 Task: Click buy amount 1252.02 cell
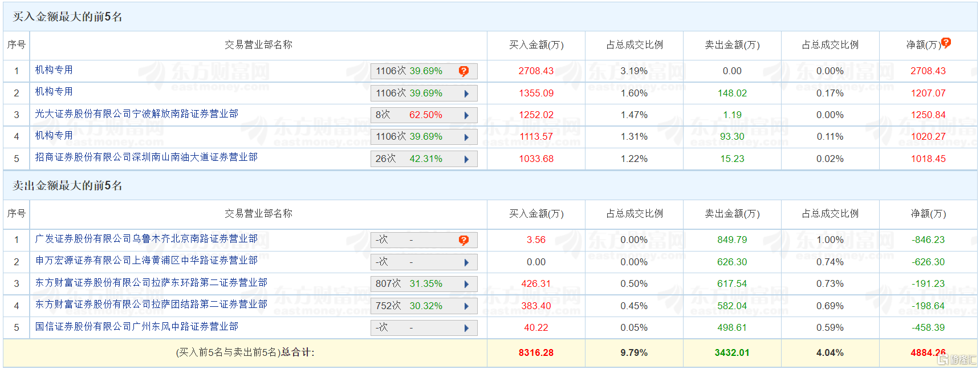tap(536, 115)
